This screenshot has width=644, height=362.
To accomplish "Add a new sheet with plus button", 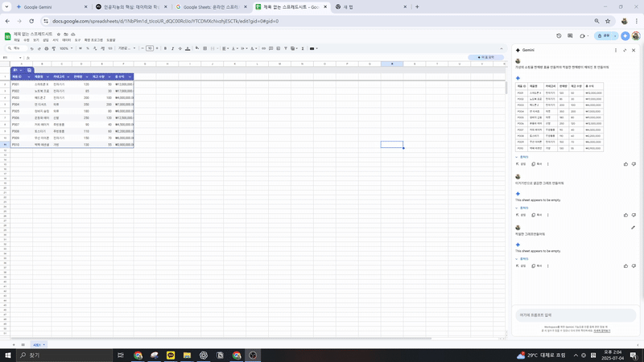I will point(14,345).
